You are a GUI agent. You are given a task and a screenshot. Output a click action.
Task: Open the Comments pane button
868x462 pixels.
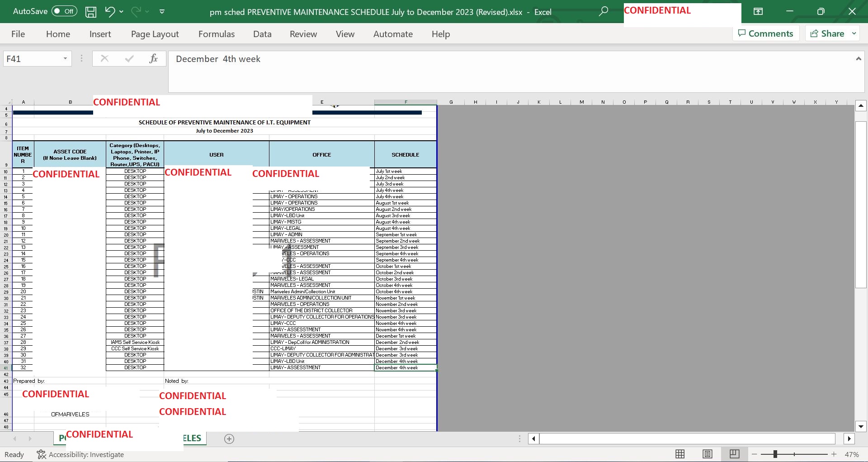(766, 33)
